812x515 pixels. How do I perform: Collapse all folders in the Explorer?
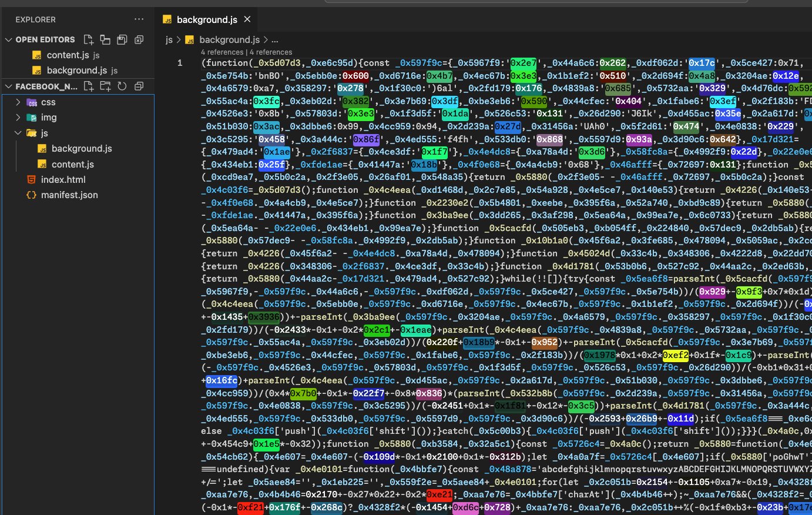click(139, 86)
